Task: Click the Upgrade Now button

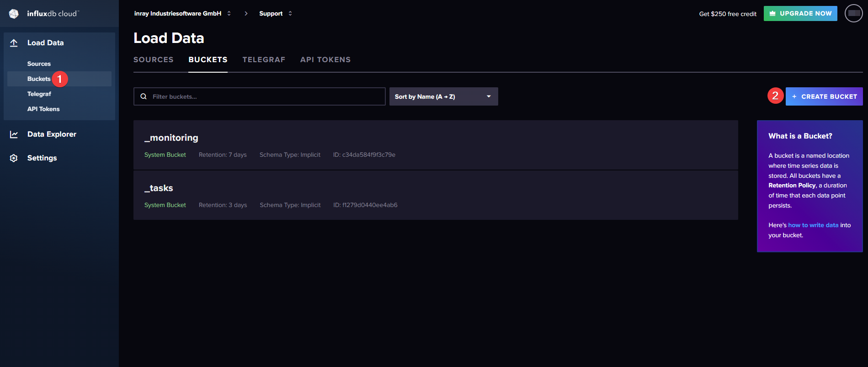Action: coord(800,13)
